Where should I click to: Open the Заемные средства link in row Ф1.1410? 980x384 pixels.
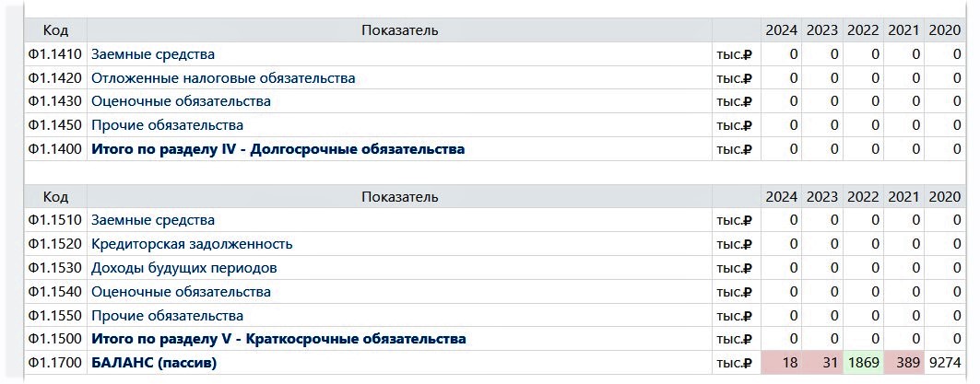pyautogui.click(x=153, y=54)
